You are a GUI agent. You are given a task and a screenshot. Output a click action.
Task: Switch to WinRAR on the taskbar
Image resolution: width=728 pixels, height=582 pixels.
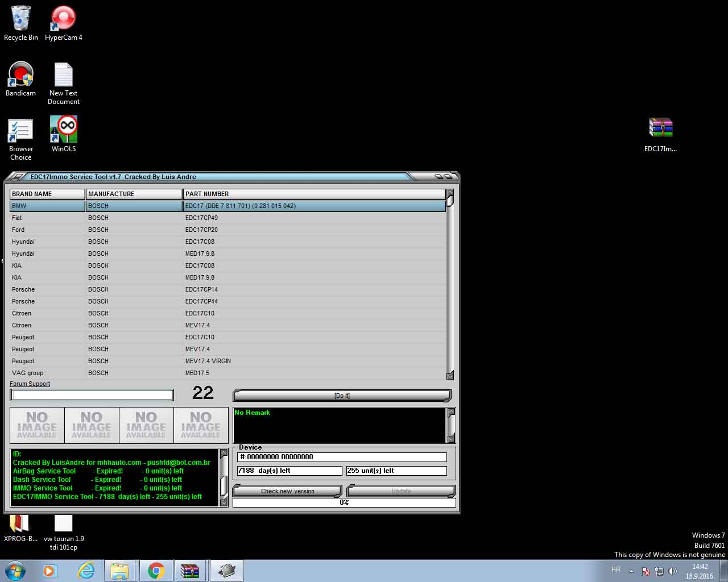coord(191,571)
